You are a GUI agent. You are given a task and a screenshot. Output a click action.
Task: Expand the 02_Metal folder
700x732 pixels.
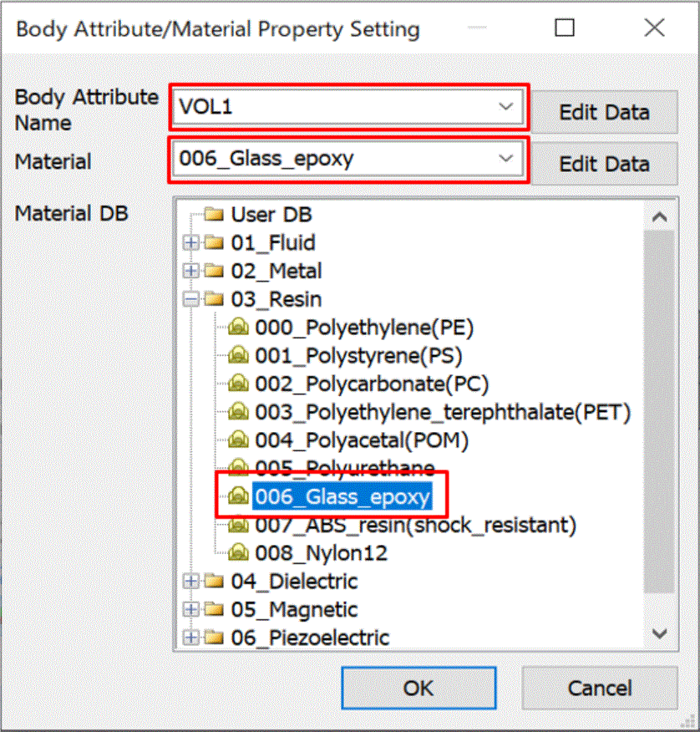tap(190, 271)
